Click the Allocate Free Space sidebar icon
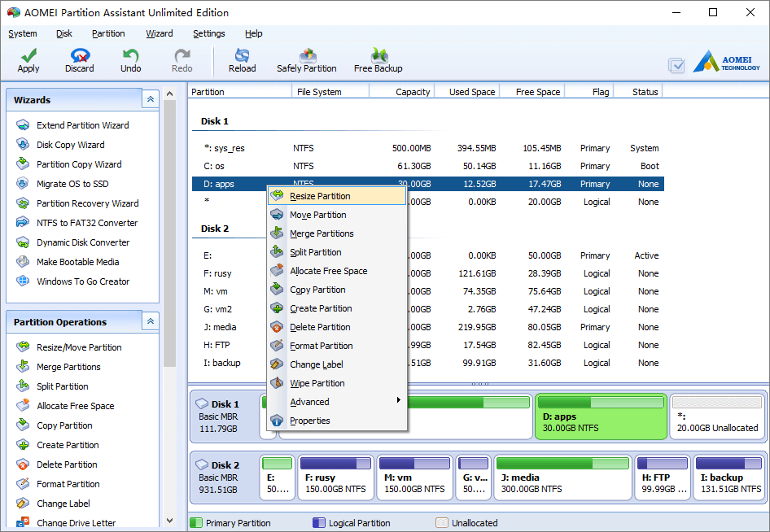 pos(23,405)
